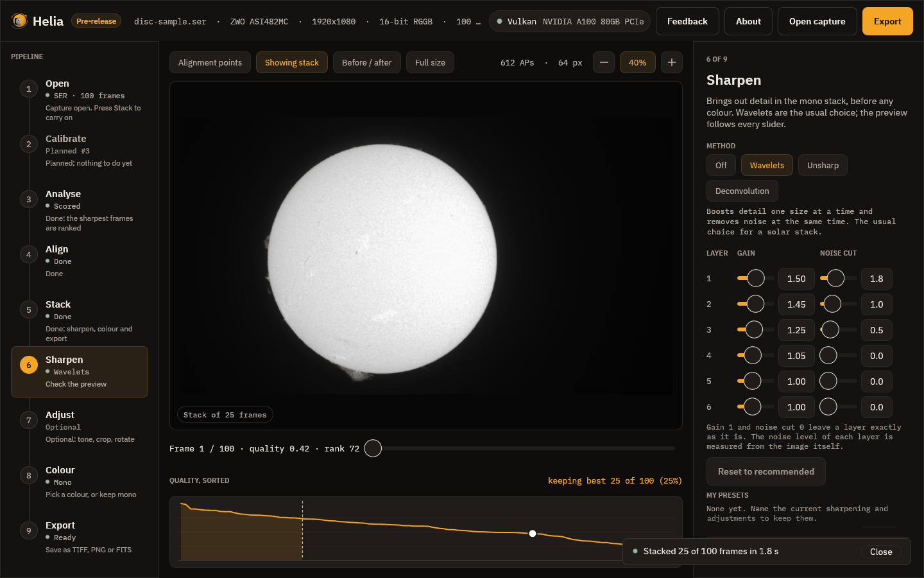
Task: Open the Sharpen pipeline step
Action: (80, 372)
